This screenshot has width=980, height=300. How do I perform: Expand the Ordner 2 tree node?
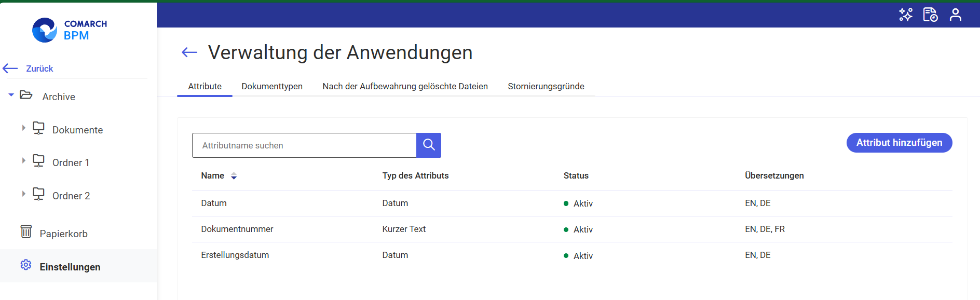pos(23,194)
